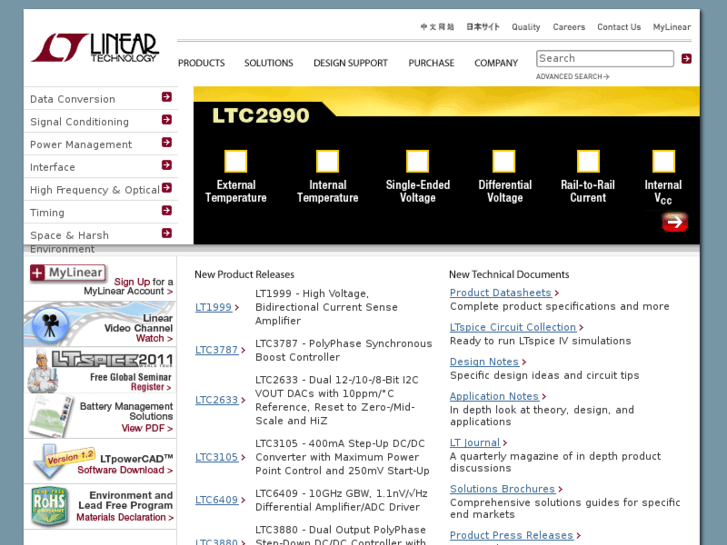Viewport: 727px width, 545px height.
Task: Click the Internal Temperature square icon
Action: coord(327,161)
